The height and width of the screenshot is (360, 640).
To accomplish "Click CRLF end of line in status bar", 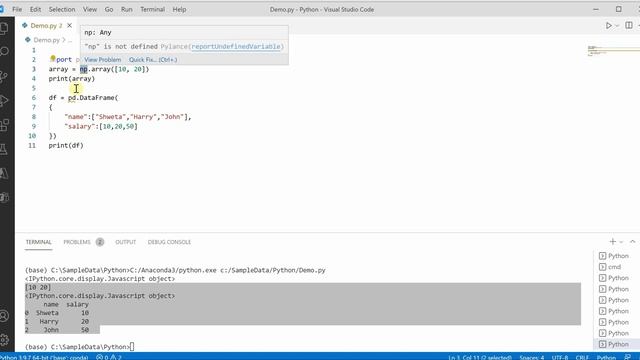I will (x=582, y=357).
